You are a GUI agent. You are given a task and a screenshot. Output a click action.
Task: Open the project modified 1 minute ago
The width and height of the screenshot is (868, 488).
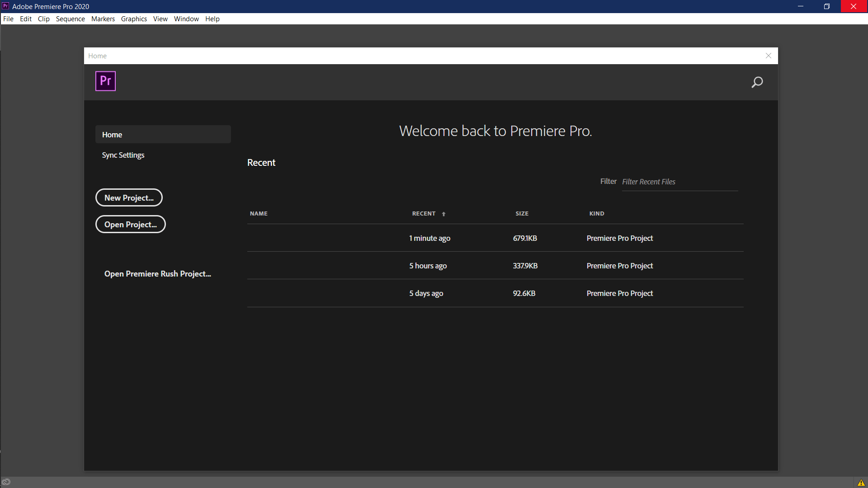[x=429, y=238]
